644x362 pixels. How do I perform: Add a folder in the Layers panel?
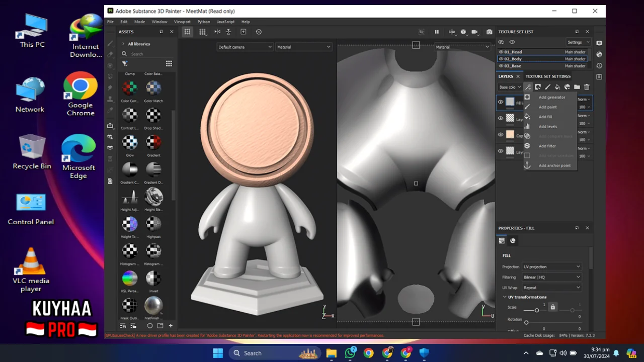577,87
